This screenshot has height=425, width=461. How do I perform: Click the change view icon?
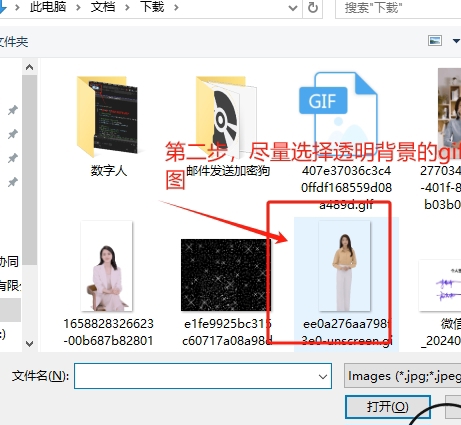435,41
